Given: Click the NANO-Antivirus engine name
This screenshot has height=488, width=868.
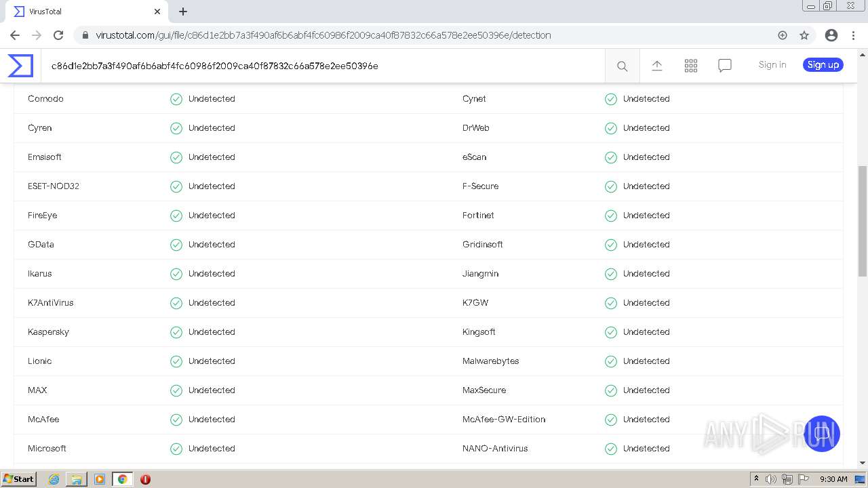Looking at the screenshot, I should [x=495, y=449].
